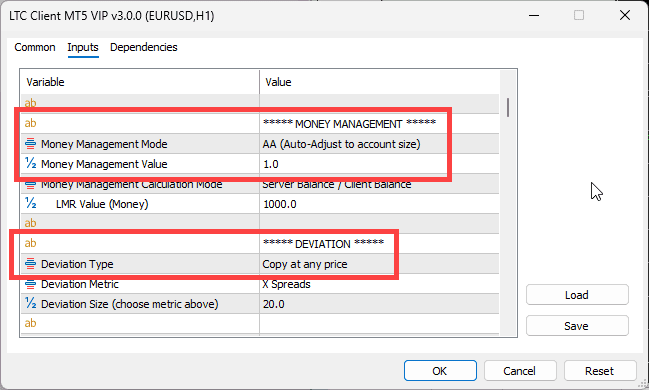Image resolution: width=649 pixels, height=390 pixels.
Task: Open the Copy at any price value dropdown
Action: click(379, 264)
